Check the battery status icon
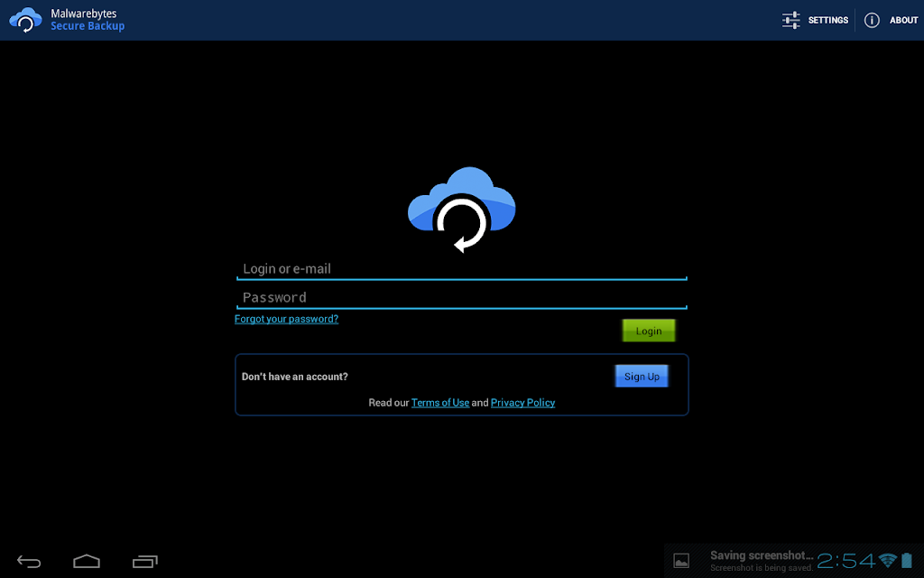This screenshot has height=578, width=924. pyautogui.click(x=906, y=560)
